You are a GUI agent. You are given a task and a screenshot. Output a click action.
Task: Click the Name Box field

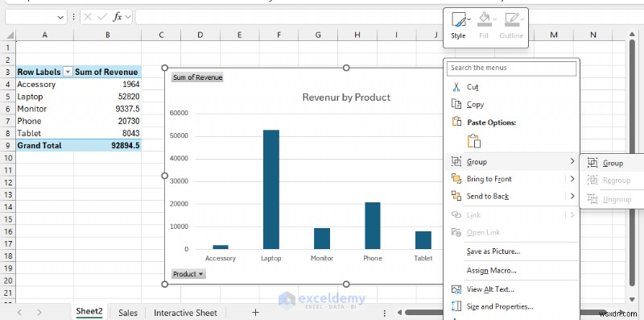coord(31,17)
